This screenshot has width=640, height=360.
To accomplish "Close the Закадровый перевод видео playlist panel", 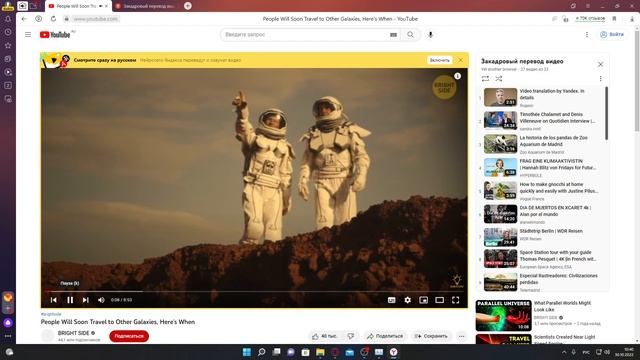I will click(600, 64).
